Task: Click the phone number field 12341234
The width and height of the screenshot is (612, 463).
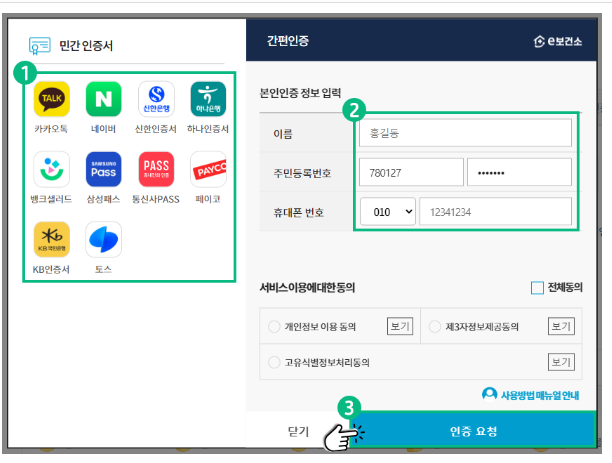Action: click(496, 212)
